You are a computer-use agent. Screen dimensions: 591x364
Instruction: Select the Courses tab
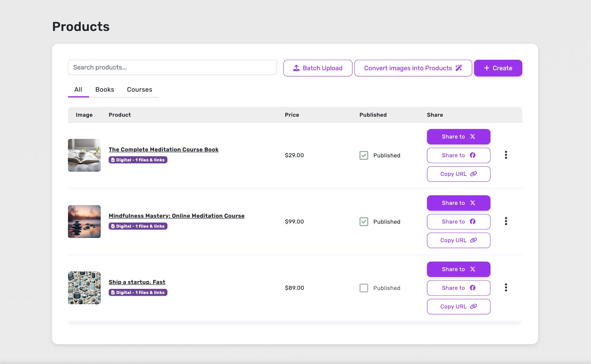[140, 90]
